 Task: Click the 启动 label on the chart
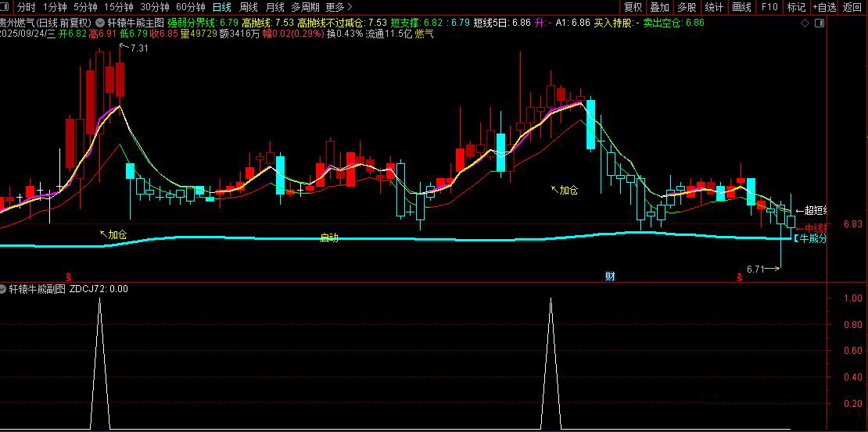pyautogui.click(x=328, y=238)
